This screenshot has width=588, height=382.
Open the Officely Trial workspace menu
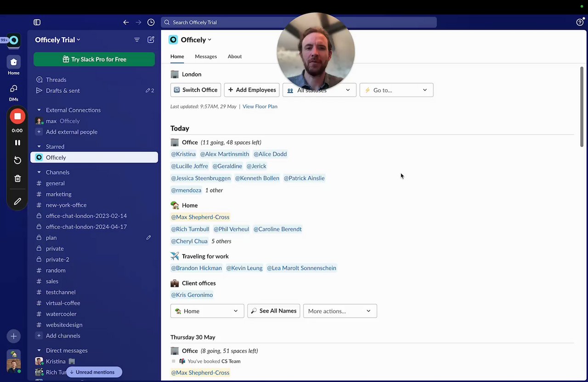[57, 40]
